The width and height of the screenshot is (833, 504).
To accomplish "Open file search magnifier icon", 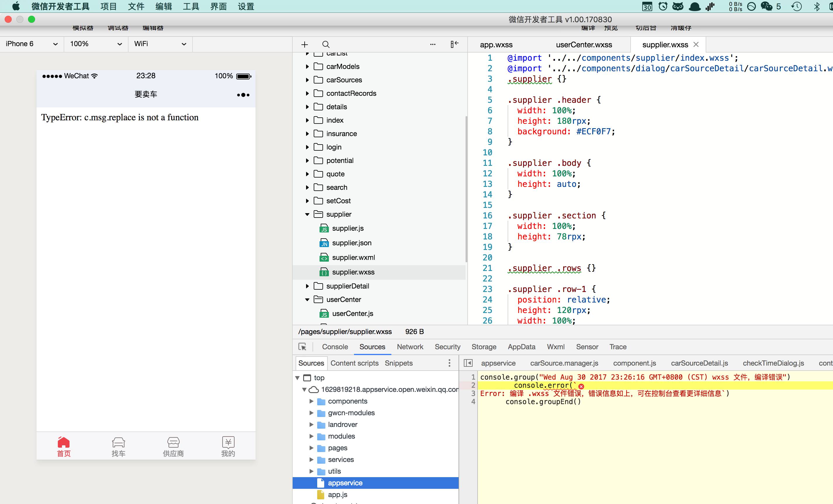I will click(326, 45).
